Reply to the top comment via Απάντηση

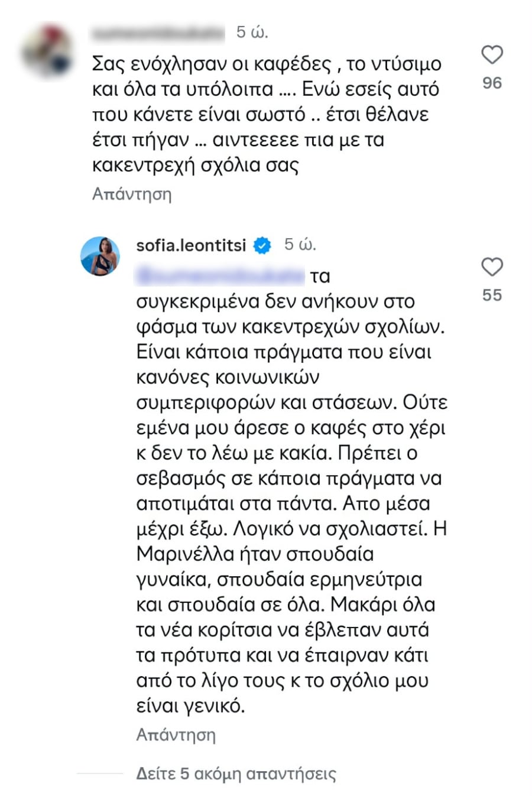(x=132, y=194)
